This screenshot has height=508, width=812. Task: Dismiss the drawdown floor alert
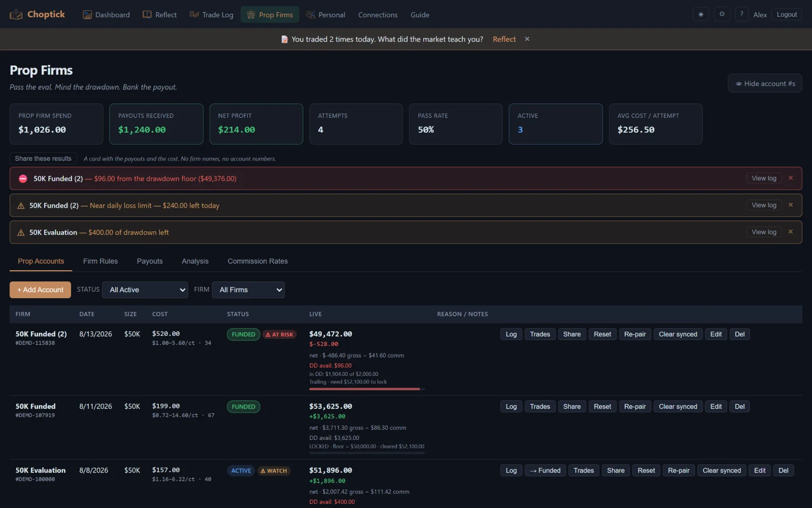point(790,178)
